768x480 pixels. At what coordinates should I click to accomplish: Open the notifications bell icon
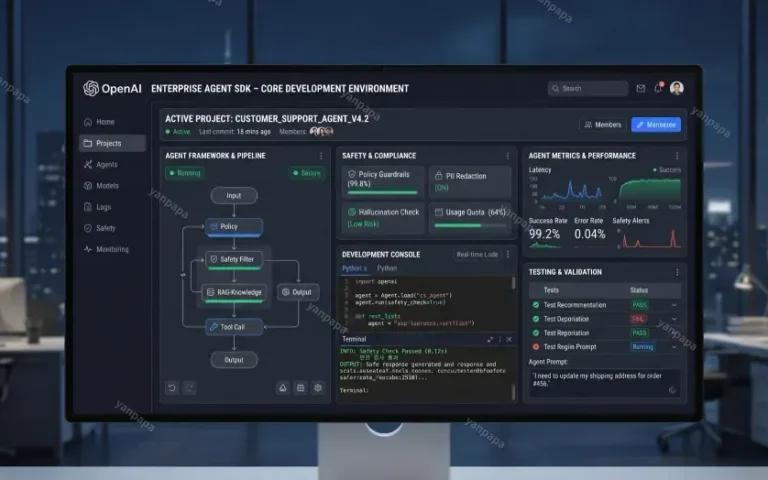point(658,88)
